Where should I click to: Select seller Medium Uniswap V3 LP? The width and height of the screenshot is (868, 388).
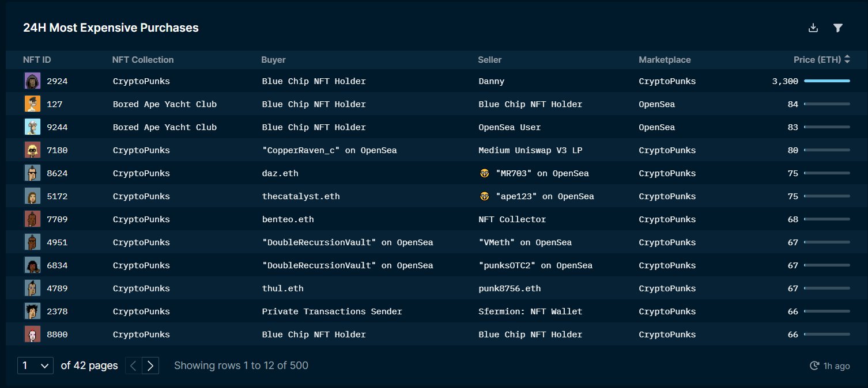tap(530, 150)
